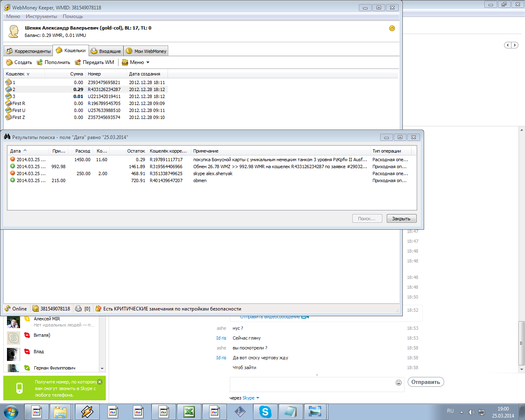This screenshot has width=525, height=420.
Task: Close the green Skype phone number banner
Action: click(x=100, y=381)
